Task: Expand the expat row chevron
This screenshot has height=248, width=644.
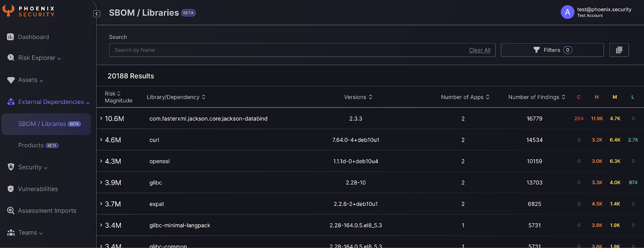Action: point(101,204)
